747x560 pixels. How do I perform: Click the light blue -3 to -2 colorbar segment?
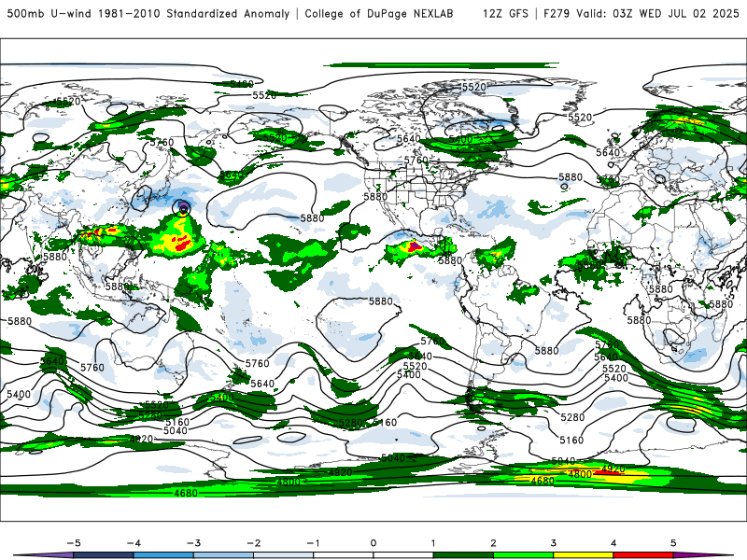[223, 555]
